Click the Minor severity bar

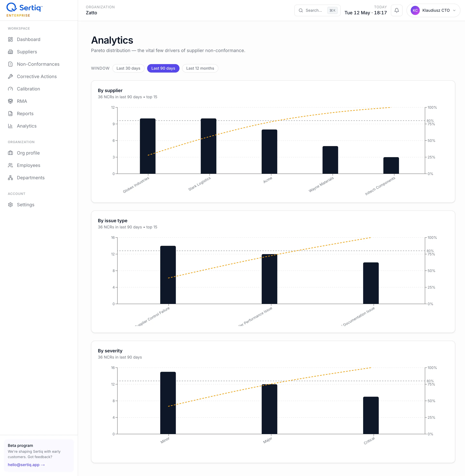tap(168, 403)
